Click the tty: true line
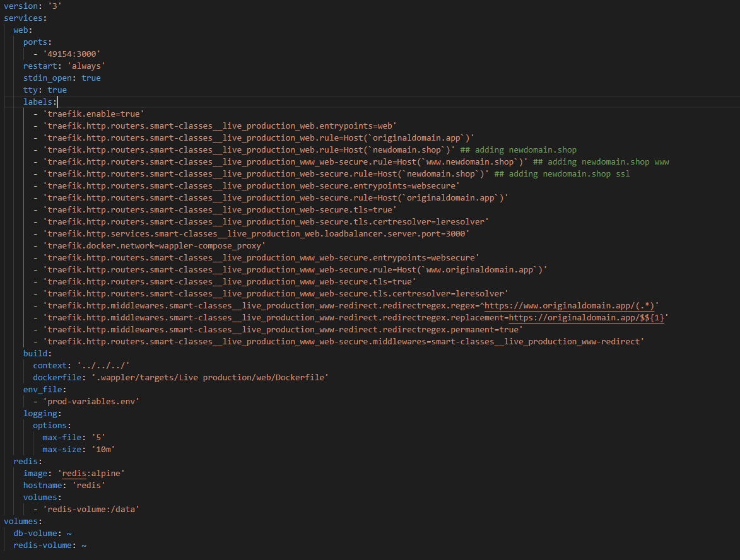Viewport: 740px width, 560px height. 45,90
